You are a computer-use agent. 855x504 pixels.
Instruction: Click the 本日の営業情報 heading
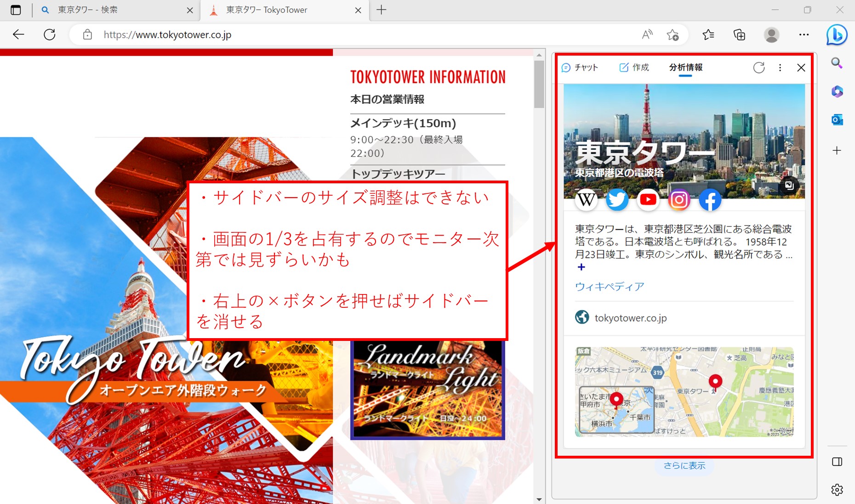click(x=387, y=99)
